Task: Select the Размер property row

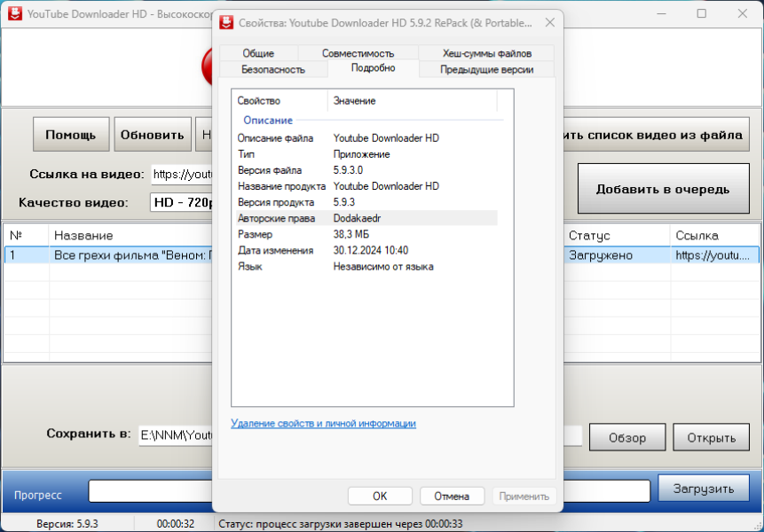Action: (x=366, y=234)
